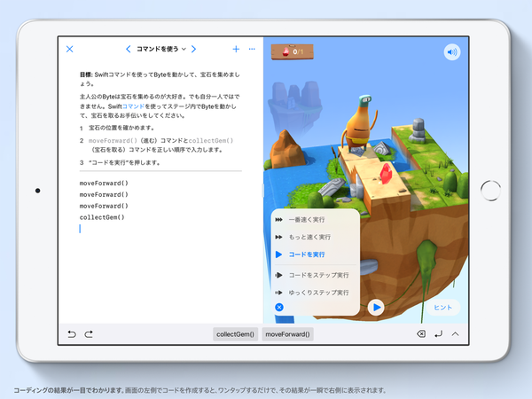Insert the moveForward() suggestion
532x399 pixels.
tap(287, 334)
